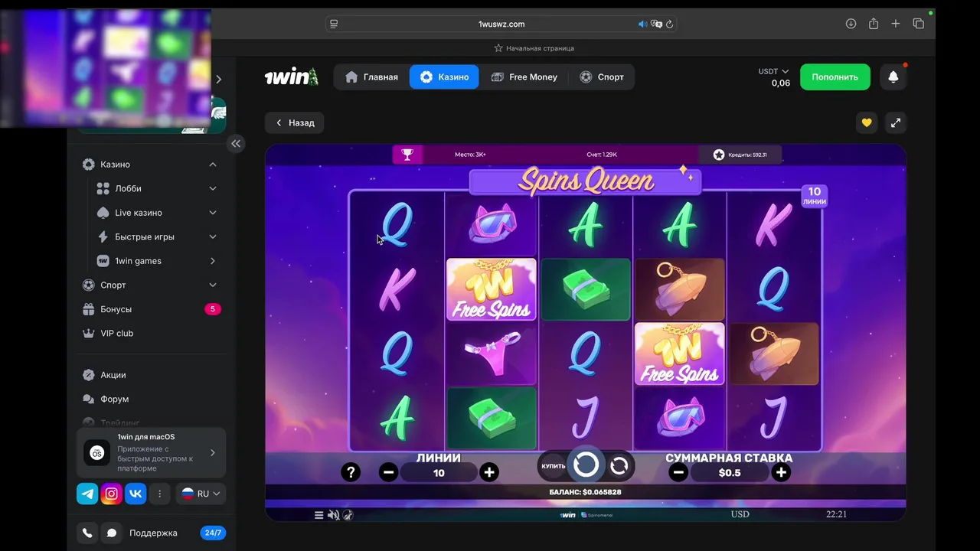The image size is (980, 551).
Task: Open the USDT currency dropdown
Action: (773, 71)
